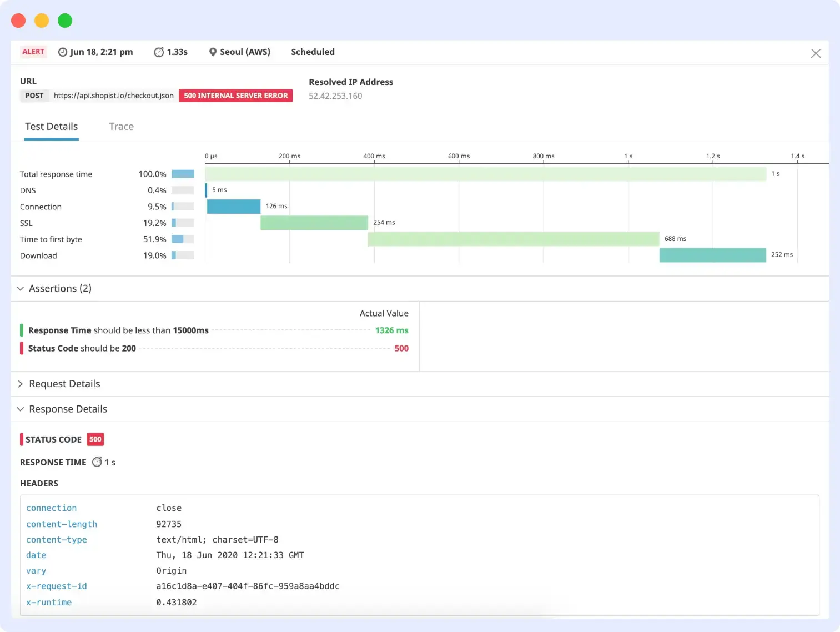The height and width of the screenshot is (632, 840).
Task: Collapse the Response Details section
Action: pyautogui.click(x=21, y=409)
